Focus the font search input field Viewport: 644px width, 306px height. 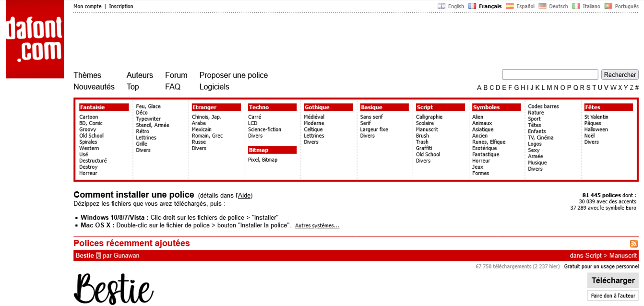[x=550, y=74]
